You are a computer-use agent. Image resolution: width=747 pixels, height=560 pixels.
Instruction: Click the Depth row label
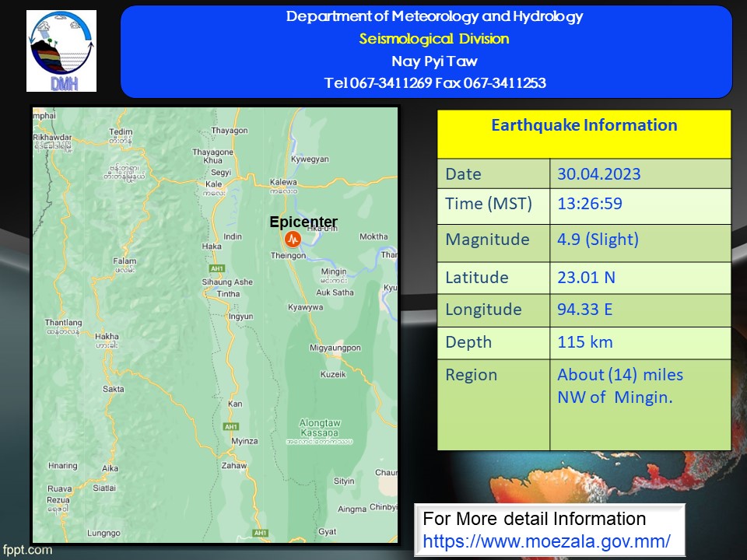[468, 342]
